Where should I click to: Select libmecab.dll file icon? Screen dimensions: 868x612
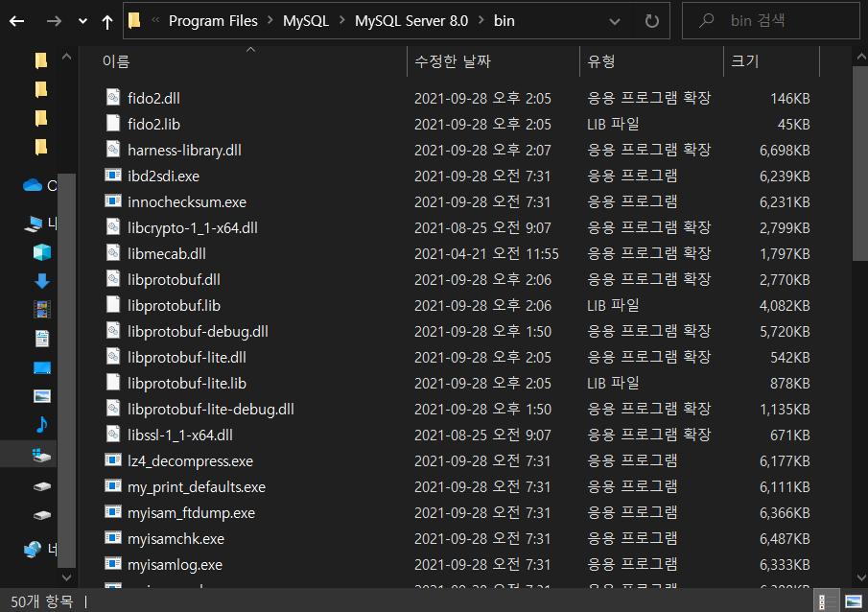pos(113,252)
